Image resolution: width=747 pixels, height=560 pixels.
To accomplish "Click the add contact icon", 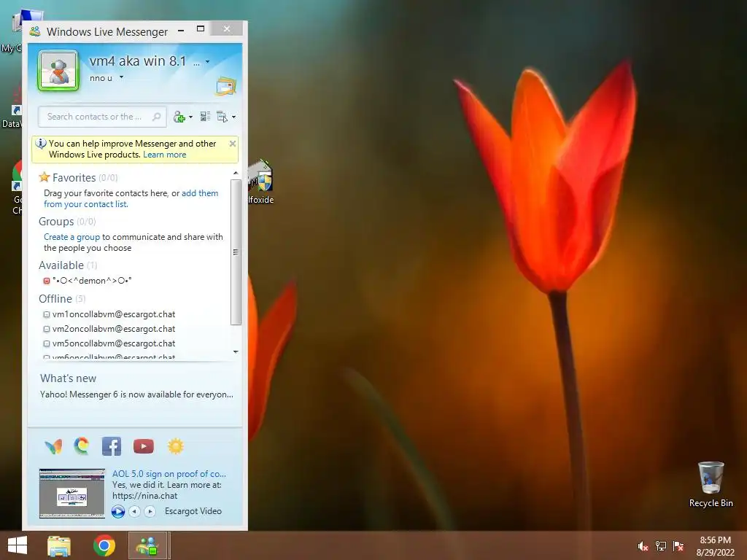I will (x=179, y=117).
